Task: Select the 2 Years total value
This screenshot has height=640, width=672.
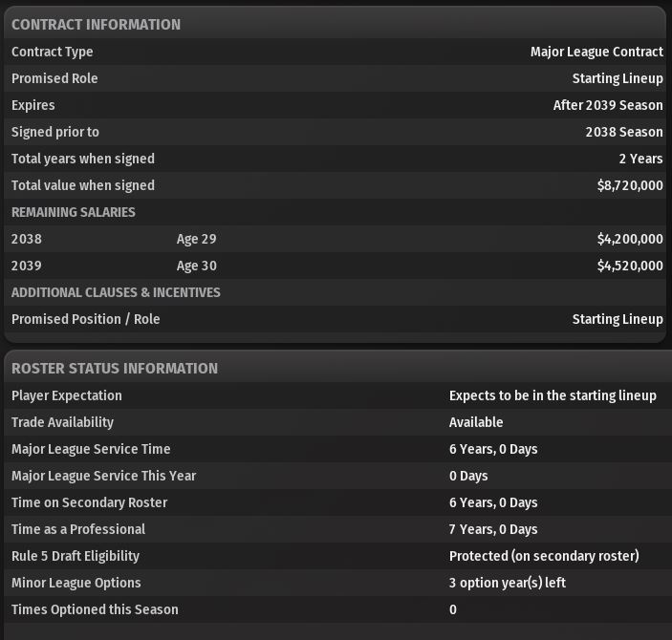Action: (x=640, y=159)
